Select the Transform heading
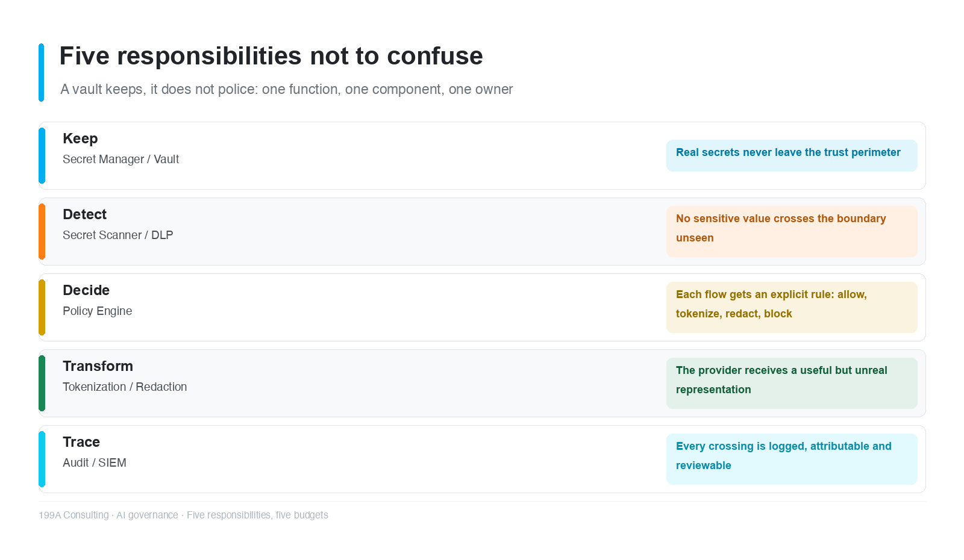The width and height of the screenshot is (964, 560). click(98, 366)
